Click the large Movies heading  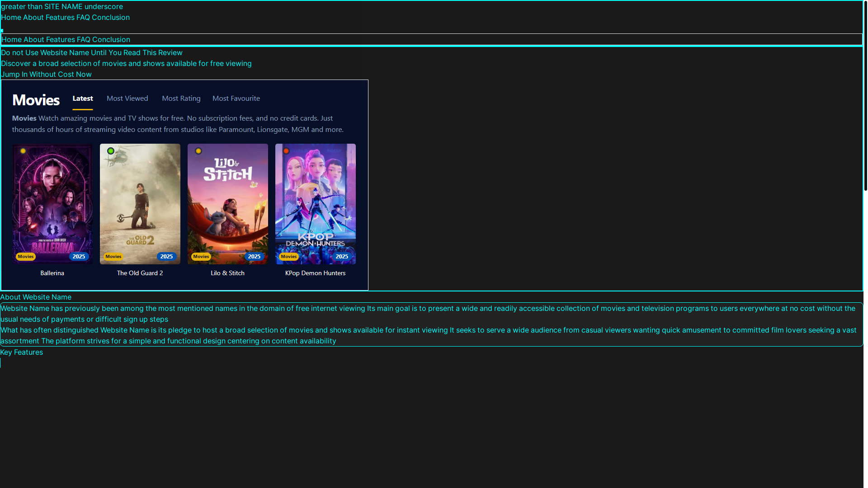[36, 100]
